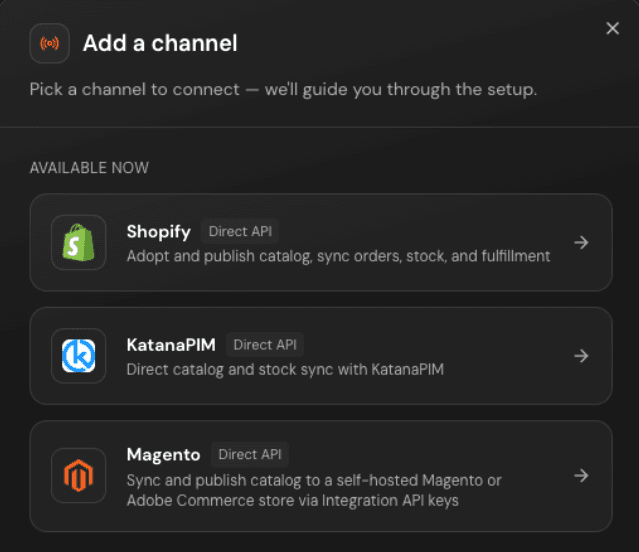Click Direct API badge next to KatanaPIM
The image size is (639, 552).
click(x=265, y=345)
